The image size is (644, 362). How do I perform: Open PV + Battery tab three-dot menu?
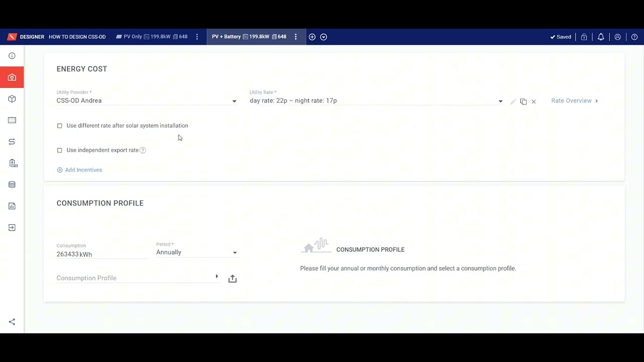tap(296, 37)
